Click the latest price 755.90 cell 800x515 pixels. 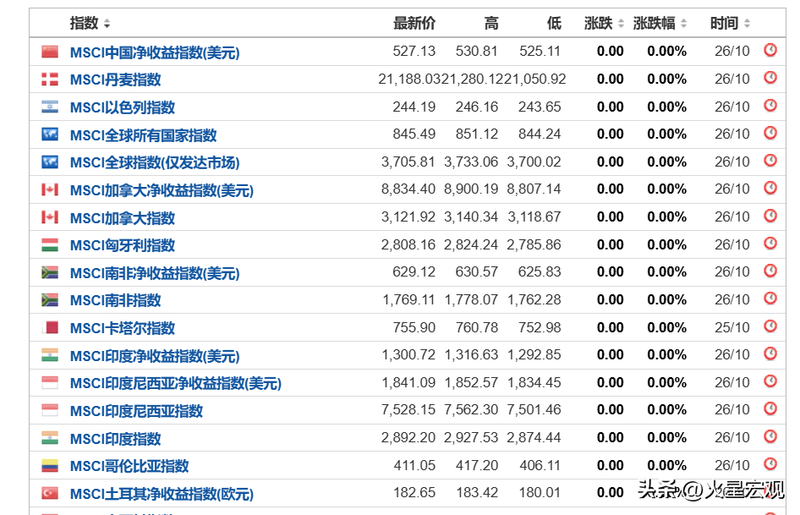coord(414,327)
